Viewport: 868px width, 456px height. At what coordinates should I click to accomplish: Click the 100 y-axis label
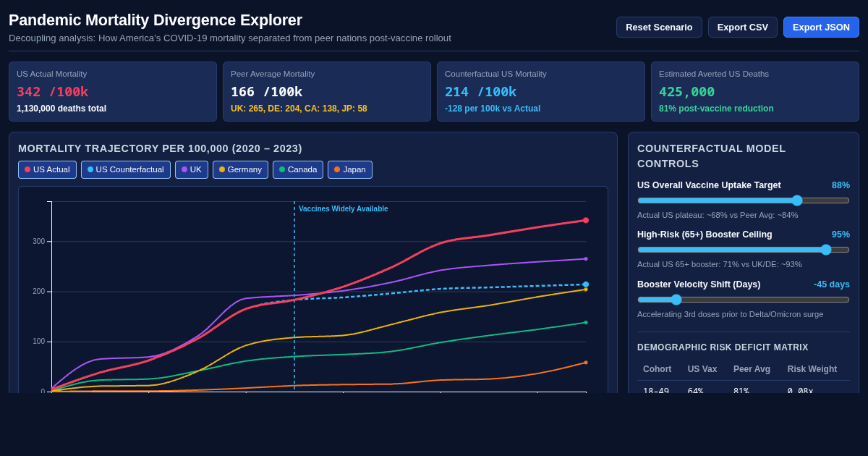tap(38, 342)
